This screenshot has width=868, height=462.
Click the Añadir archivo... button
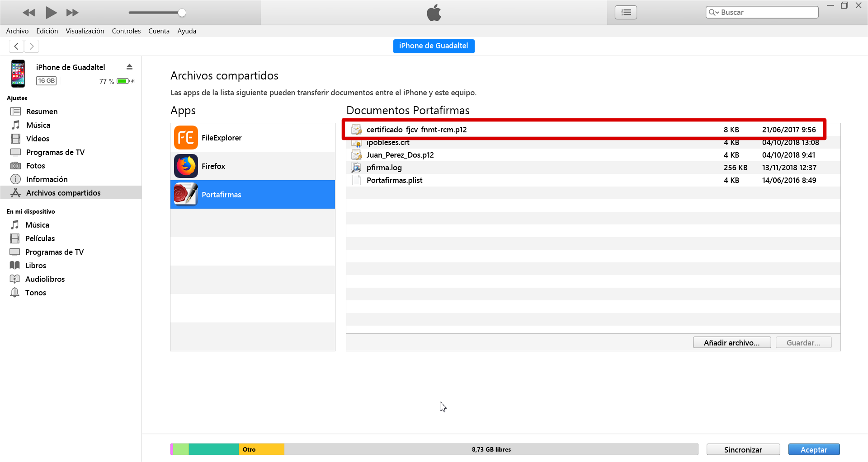tap(731, 343)
